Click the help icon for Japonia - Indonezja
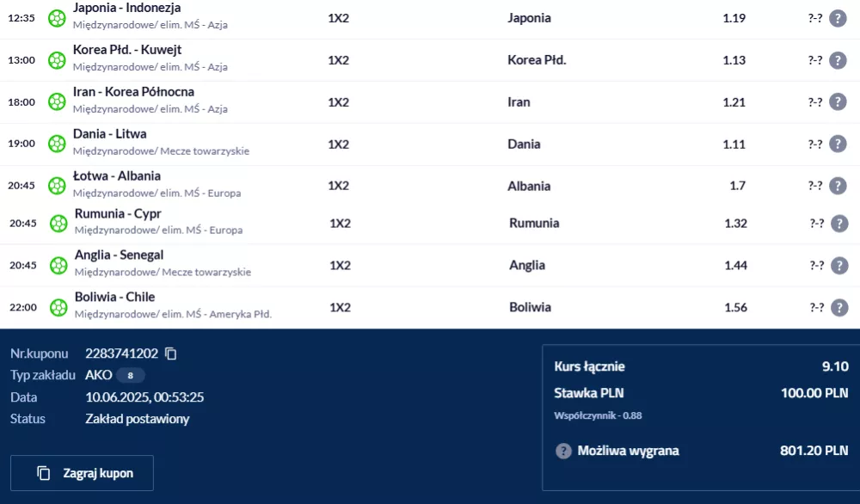 838,18
